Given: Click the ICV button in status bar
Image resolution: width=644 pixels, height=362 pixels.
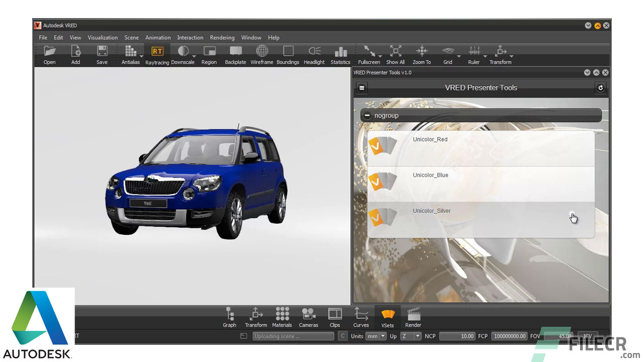Looking at the screenshot, I should [588, 336].
